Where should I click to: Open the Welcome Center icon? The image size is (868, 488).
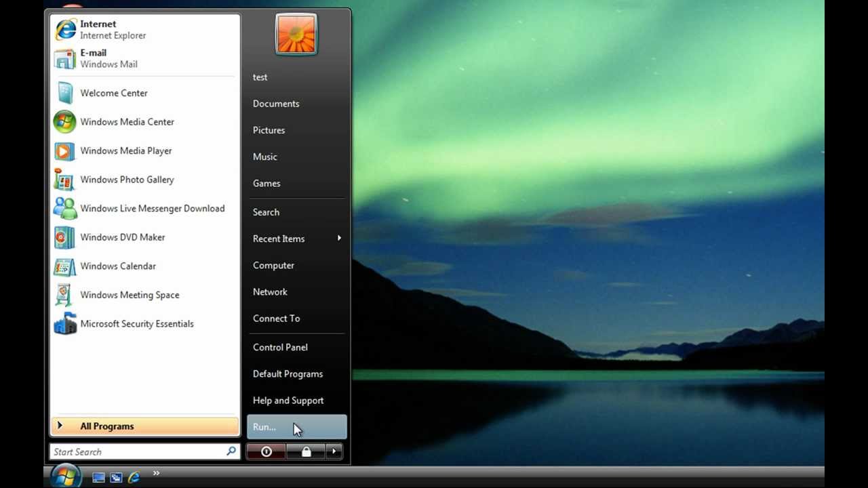coord(65,93)
